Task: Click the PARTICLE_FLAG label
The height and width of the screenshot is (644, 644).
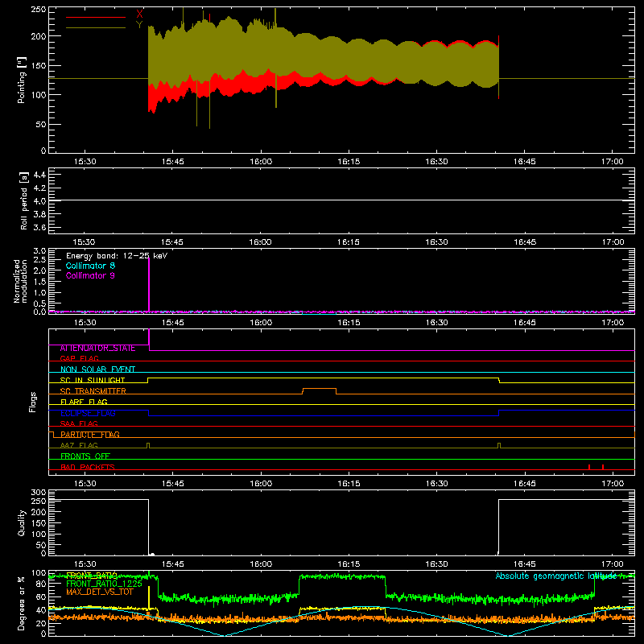Action: [90, 435]
